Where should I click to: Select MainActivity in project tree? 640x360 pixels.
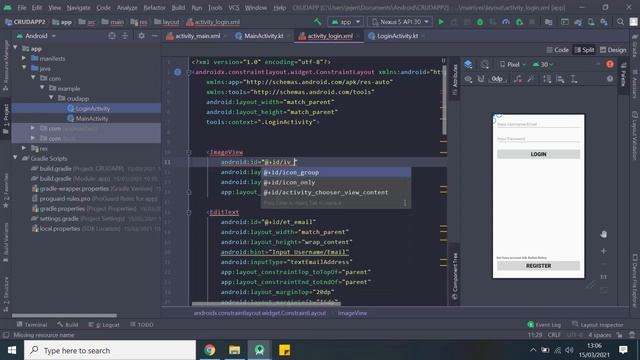[92, 118]
